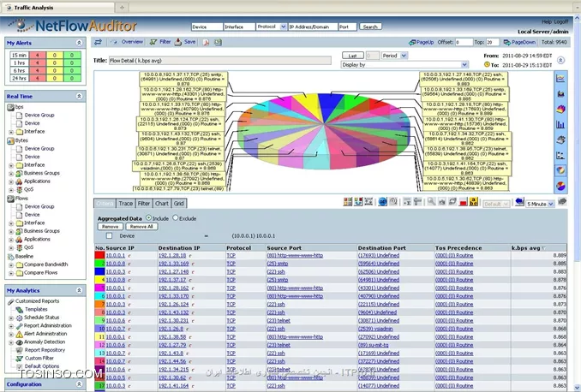Click the Alert Administration warning icon
Viewport: 581px width, 392px height.
coord(19,334)
